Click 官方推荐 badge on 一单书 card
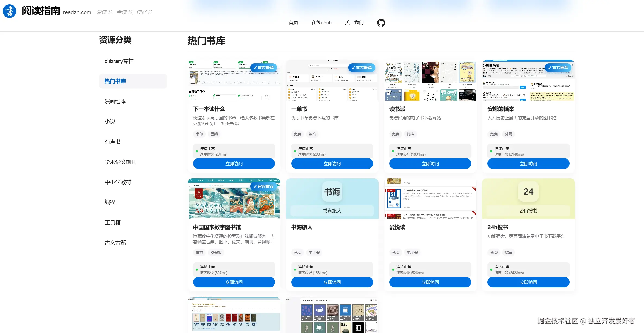Image resolution: width=644 pixels, height=333 pixels. coord(361,68)
